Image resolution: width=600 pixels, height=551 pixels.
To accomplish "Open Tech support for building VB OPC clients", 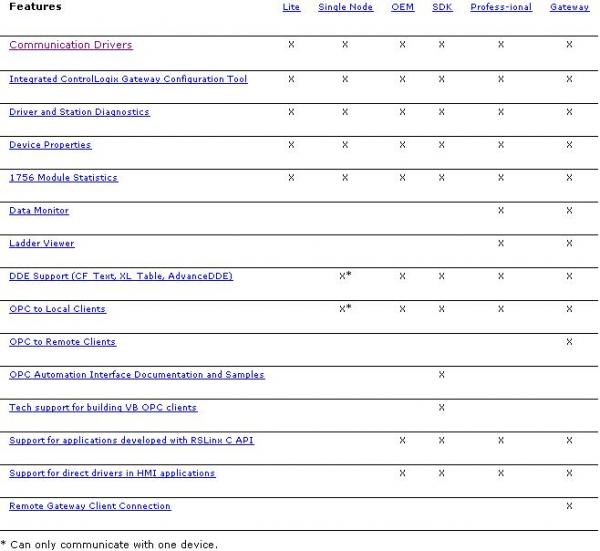I will (x=103, y=408).
